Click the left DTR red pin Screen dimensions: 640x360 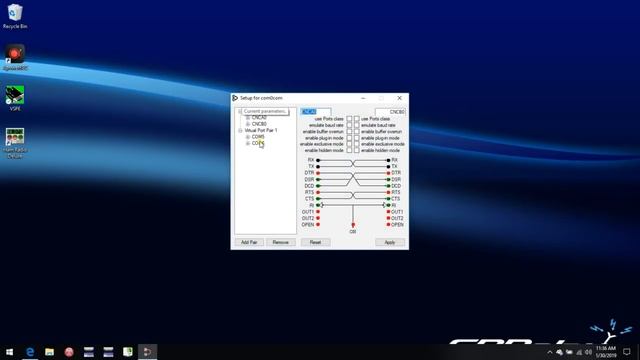[x=318, y=173]
